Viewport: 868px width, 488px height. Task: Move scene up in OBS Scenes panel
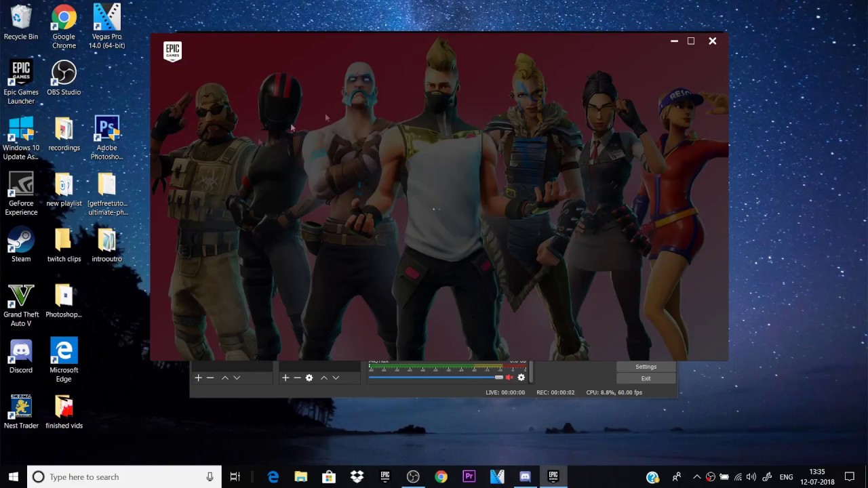[x=225, y=378]
